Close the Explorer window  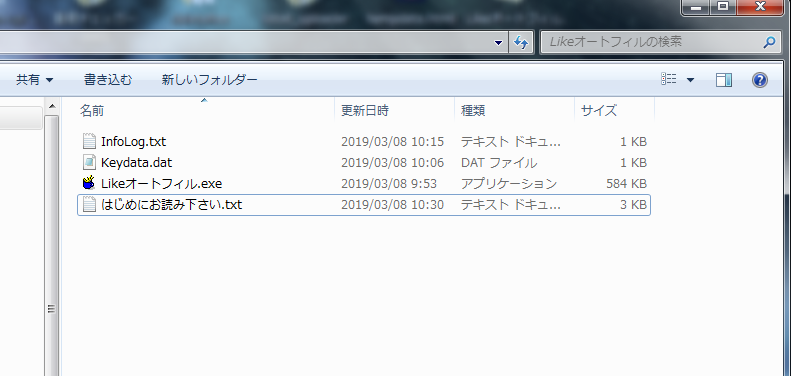coord(759,7)
